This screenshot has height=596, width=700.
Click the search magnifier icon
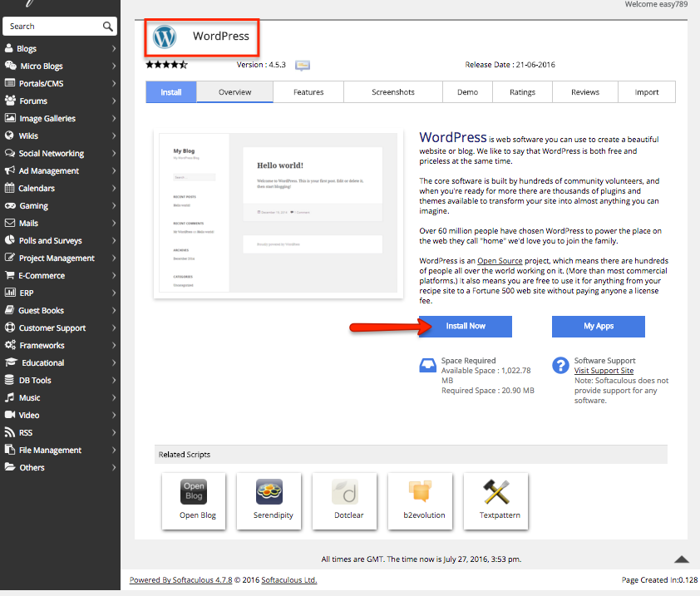click(x=107, y=27)
